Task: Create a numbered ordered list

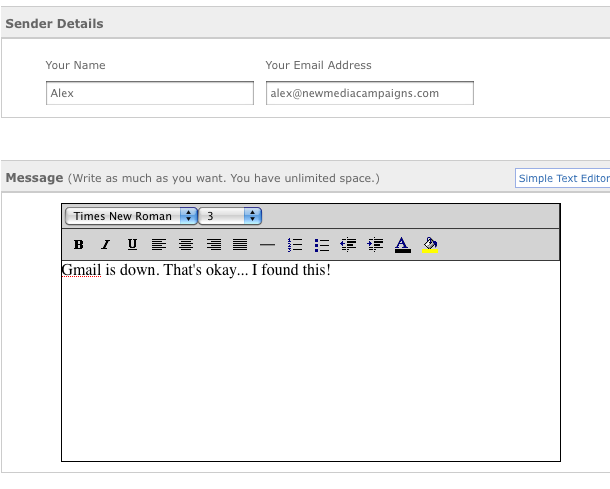Action: pyautogui.click(x=294, y=245)
